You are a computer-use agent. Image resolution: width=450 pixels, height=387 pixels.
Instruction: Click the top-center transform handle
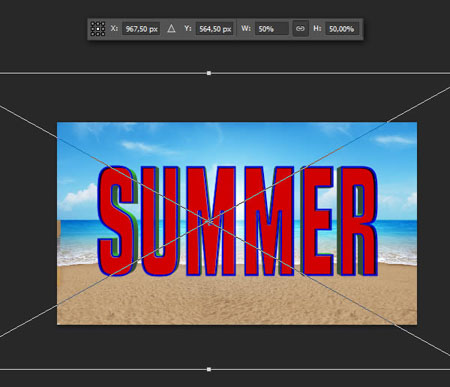tap(209, 73)
